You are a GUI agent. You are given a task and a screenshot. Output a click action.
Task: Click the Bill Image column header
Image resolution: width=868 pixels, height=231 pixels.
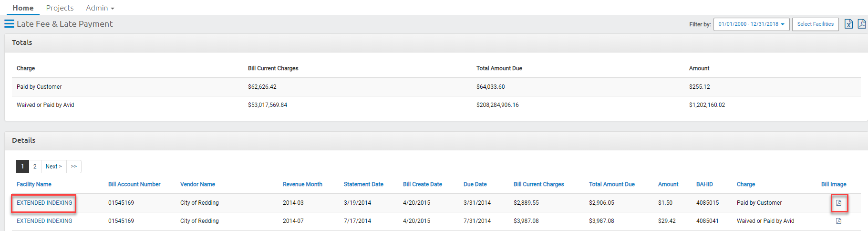pos(834,184)
